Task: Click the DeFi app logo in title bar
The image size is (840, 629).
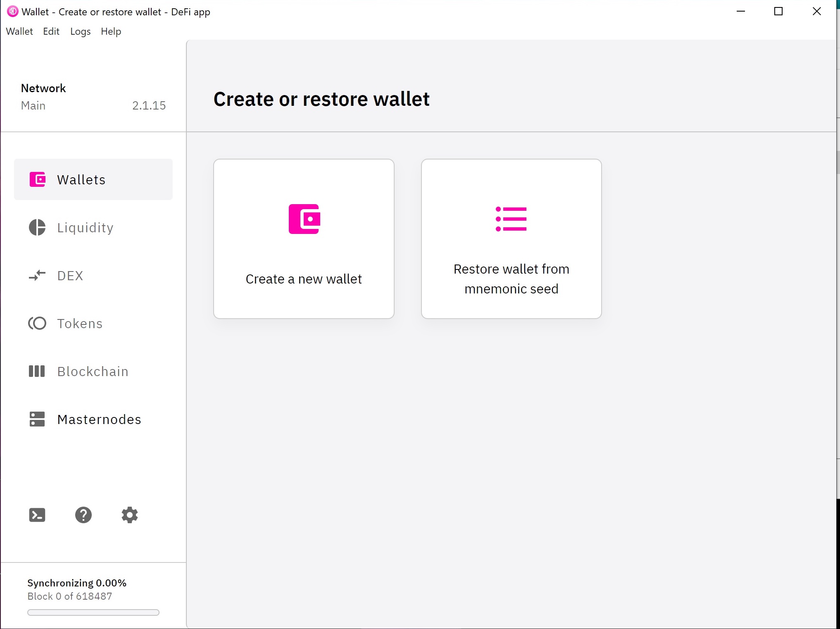Action: [x=13, y=12]
